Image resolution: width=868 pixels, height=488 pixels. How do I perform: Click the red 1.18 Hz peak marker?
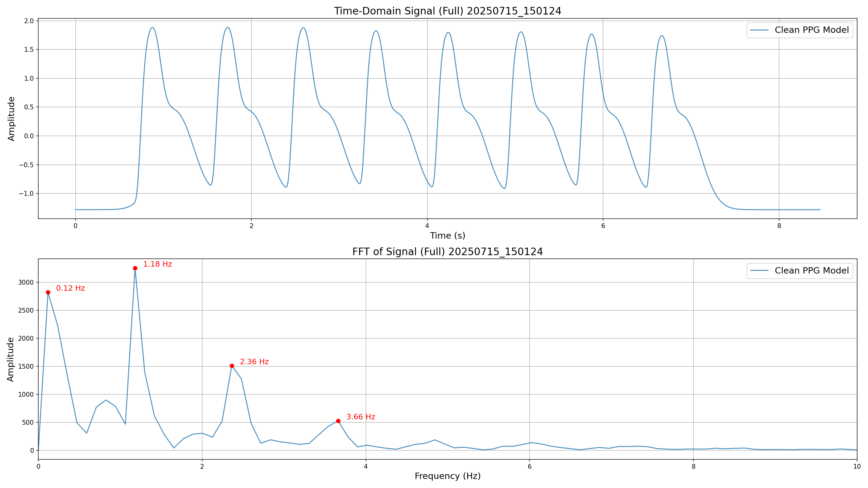pos(135,268)
